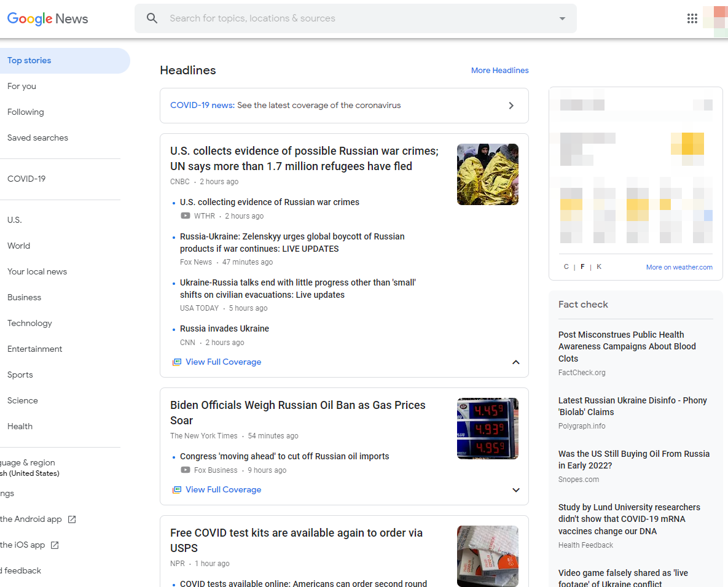Open Your local news

point(37,272)
